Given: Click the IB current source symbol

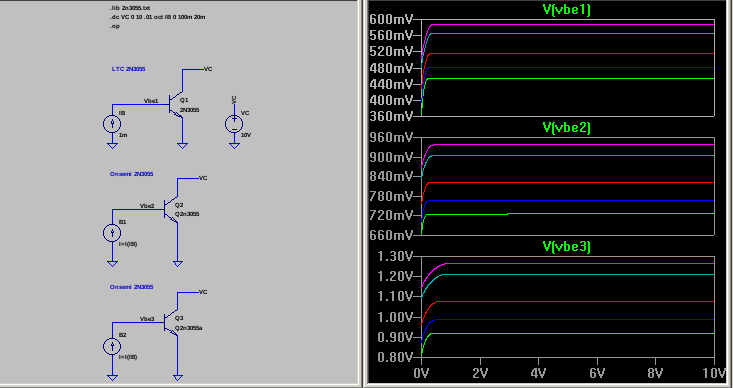Looking at the screenshot, I should pyautogui.click(x=112, y=124).
